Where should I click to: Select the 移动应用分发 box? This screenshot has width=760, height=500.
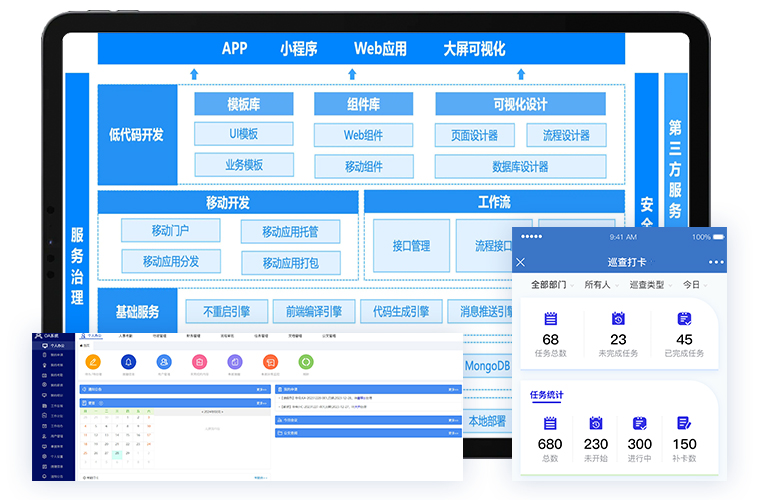171,262
